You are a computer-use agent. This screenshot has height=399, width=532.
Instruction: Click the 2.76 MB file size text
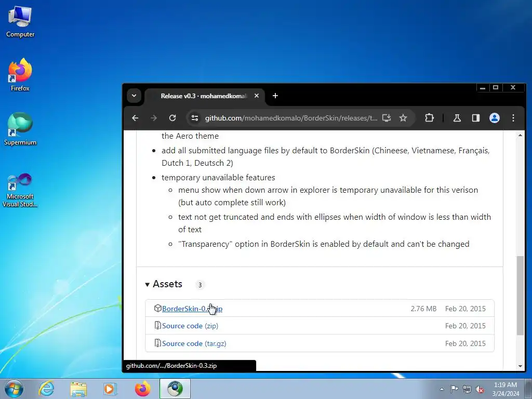tap(423, 309)
